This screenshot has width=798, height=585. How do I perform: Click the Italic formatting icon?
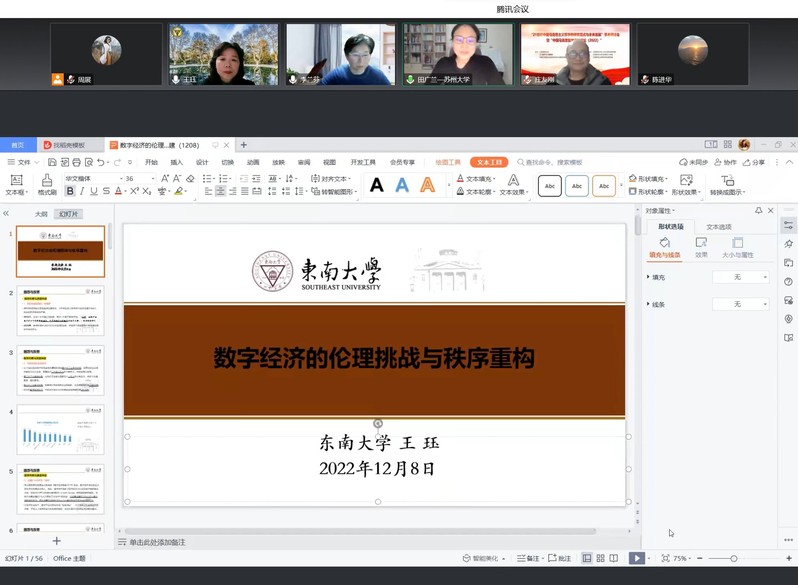(x=82, y=191)
